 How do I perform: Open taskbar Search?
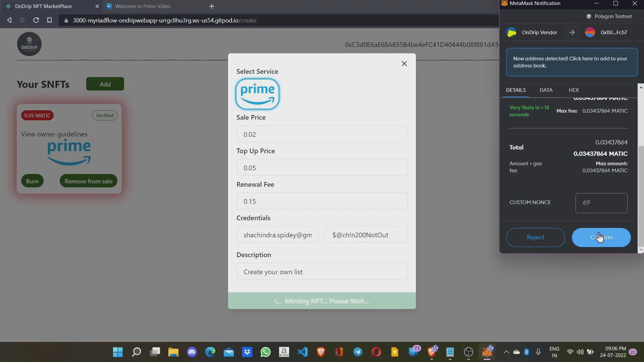(x=136, y=352)
